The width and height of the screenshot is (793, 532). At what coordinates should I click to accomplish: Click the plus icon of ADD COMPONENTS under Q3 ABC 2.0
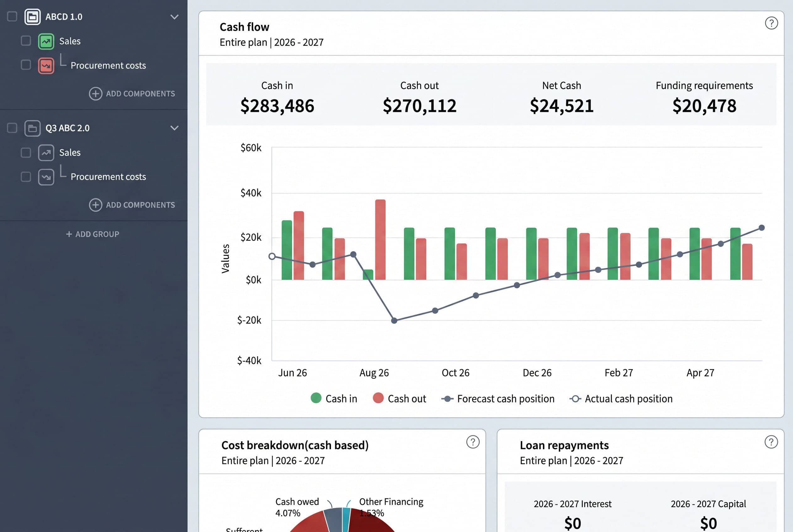click(95, 205)
